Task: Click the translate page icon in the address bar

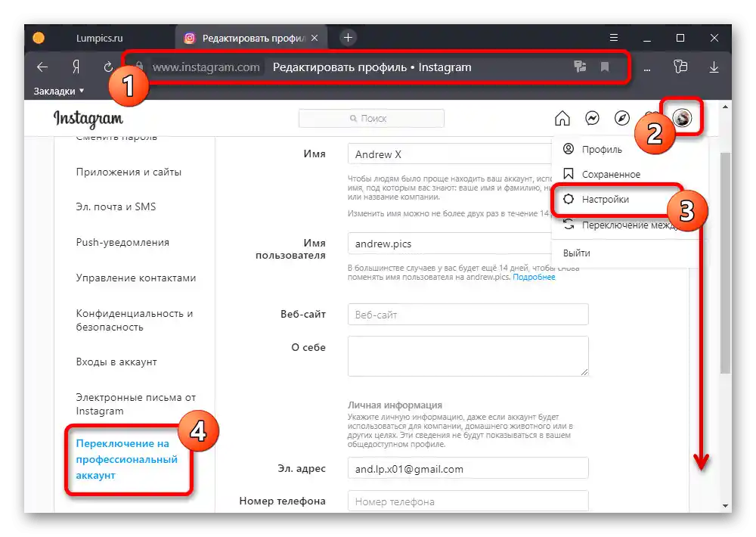Action: coord(580,67)
